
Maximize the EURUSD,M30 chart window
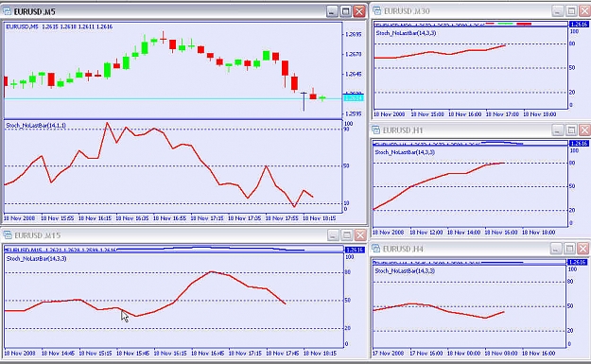tap(571, 11)
